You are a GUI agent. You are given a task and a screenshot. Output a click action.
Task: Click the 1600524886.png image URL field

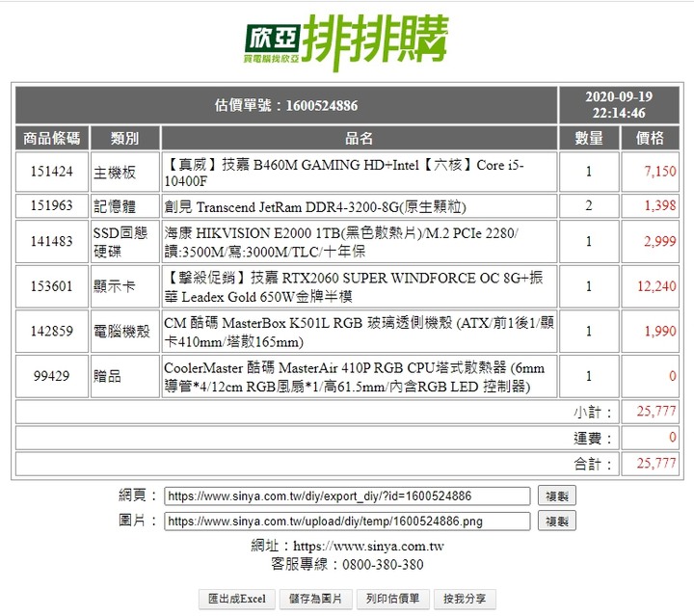click(x=347, y=522)
